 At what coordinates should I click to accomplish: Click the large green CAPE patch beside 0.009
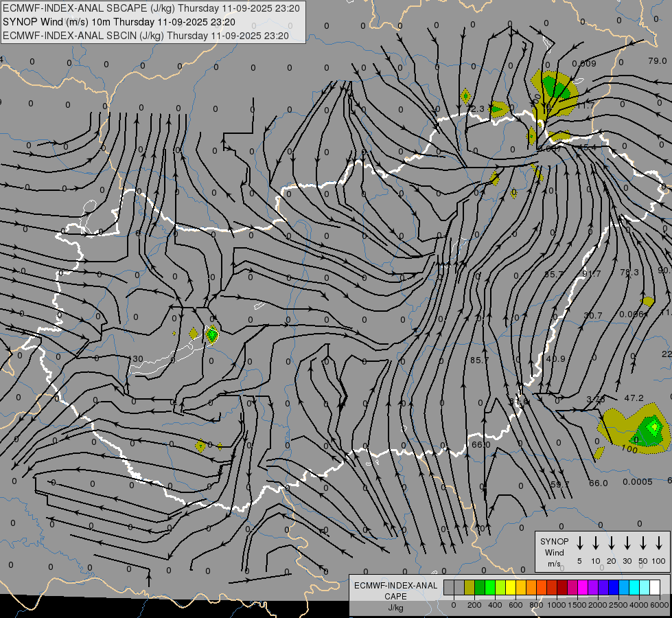point(556,88)
